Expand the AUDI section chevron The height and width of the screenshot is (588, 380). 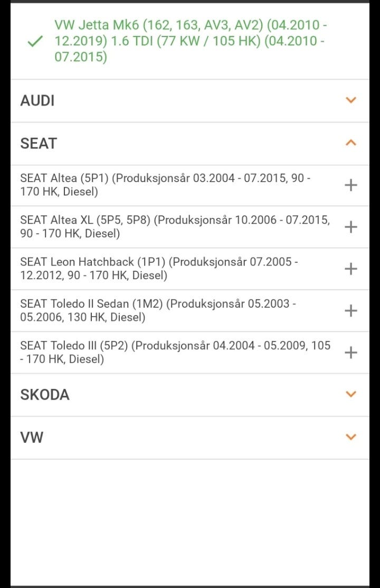(350, 100)
